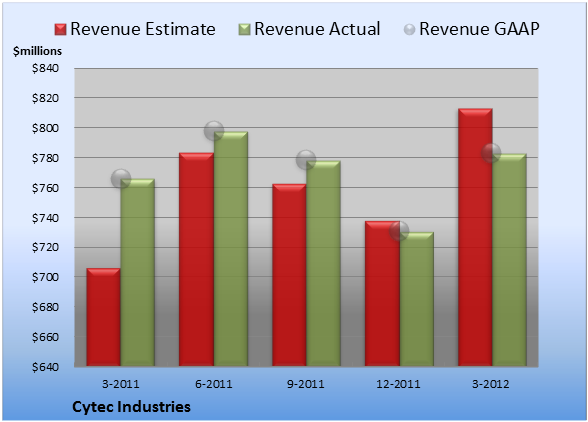Click the '6-2011' x-axis label
This screenshot has height=422, width=588.
[214, 384]
